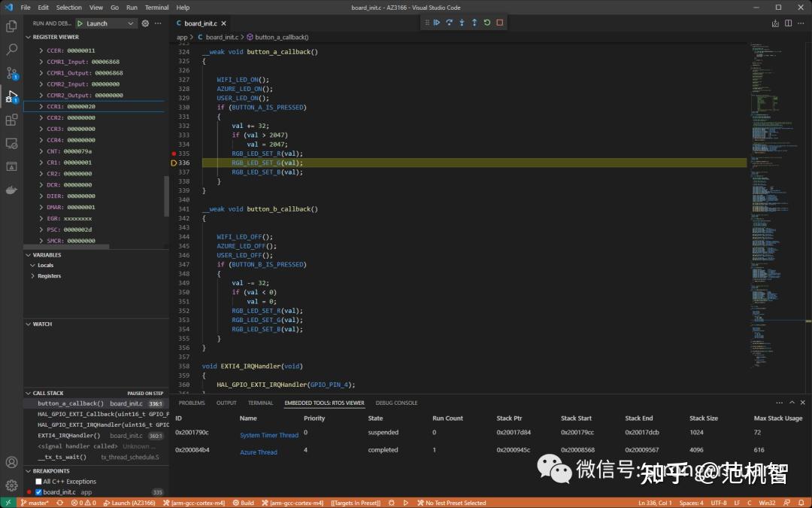
Task: Toggle the board_init.c breakpoint checkbox
Action: pos(38,492)
